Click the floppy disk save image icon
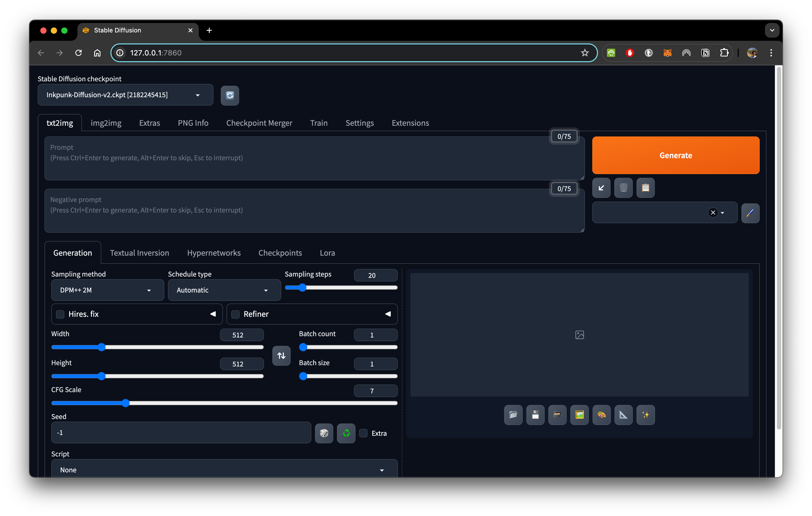This screenshot has height=516, width=812. pos(535,415)
